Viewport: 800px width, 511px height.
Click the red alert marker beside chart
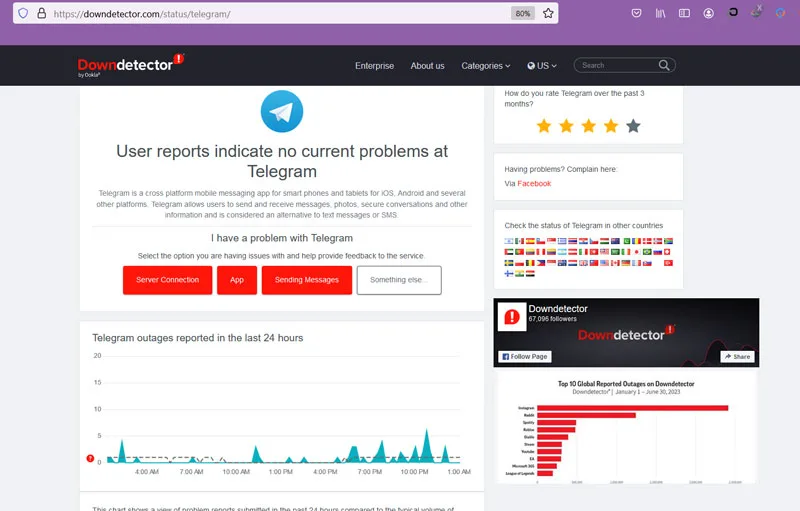point(90,458)
